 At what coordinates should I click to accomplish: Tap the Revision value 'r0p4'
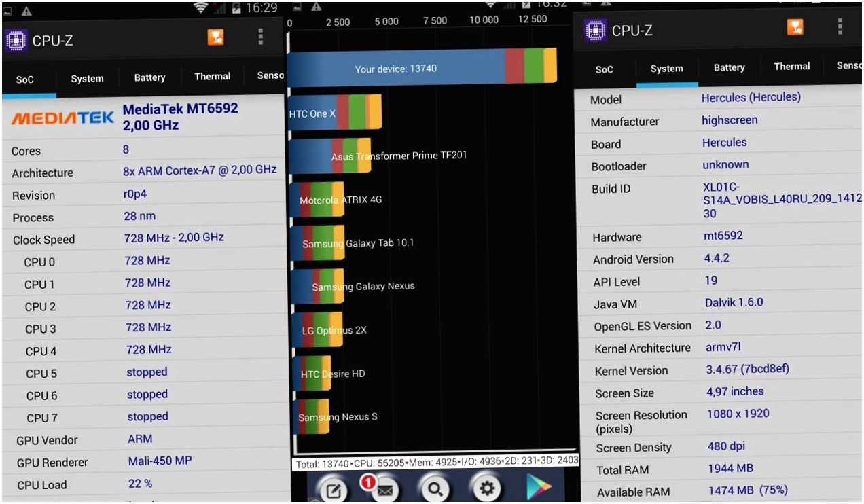(x=135, y=194)
